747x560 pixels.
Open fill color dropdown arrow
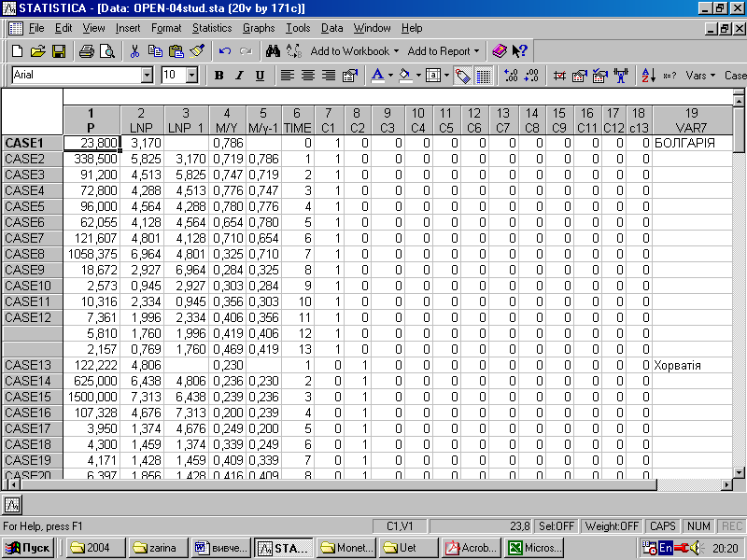418,76
